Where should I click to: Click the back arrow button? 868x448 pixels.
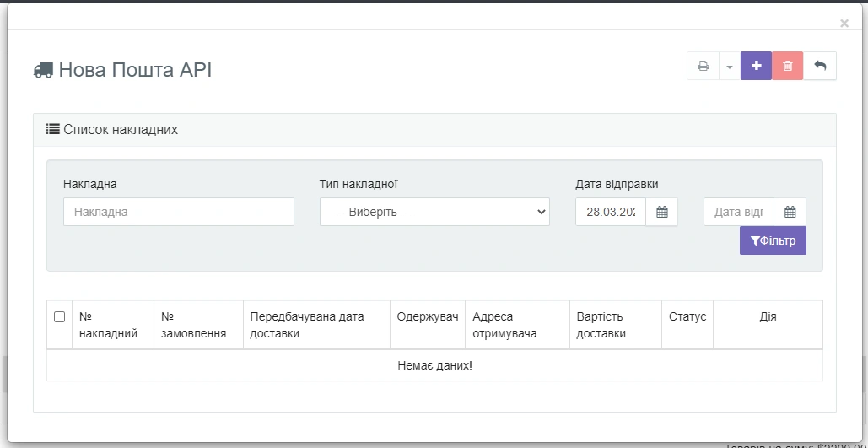pos(820,67)
